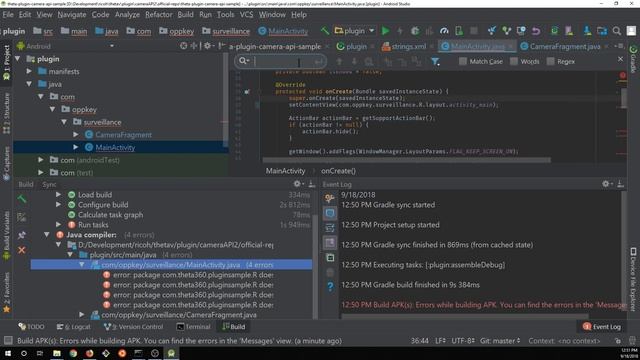Open Event Log gear settings
This screenshot has height=360, width=640.
606,184
